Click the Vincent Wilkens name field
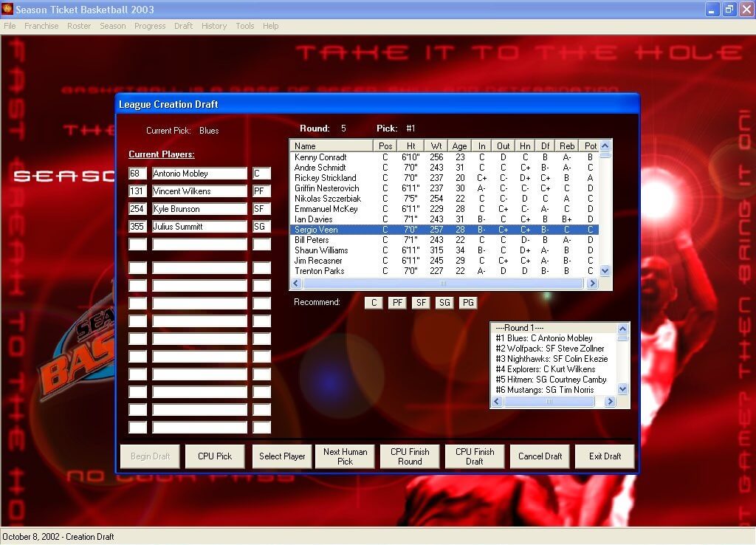The height and width of the screenshot is (545, 756). pyautogui.click(x=199, y=191)
